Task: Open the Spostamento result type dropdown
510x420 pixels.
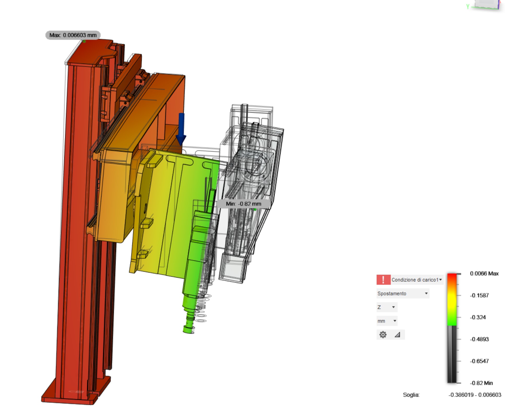Action: 403,293
